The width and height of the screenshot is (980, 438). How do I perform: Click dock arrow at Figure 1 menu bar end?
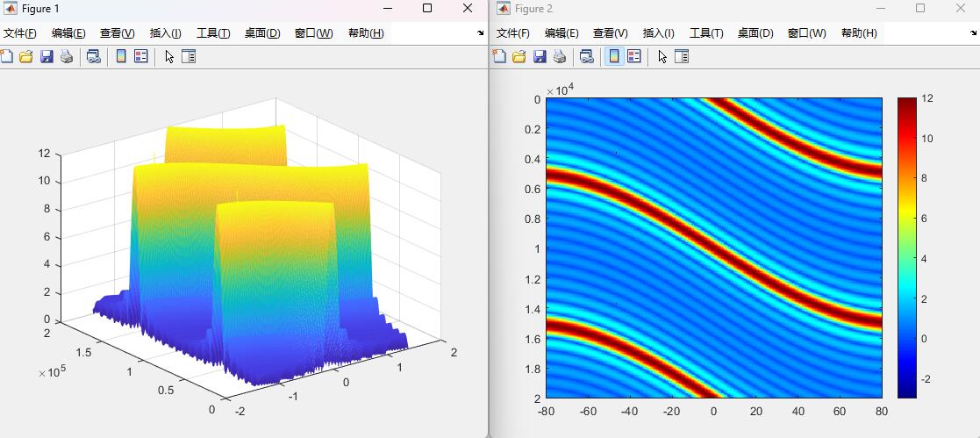(x=480, y=33)
